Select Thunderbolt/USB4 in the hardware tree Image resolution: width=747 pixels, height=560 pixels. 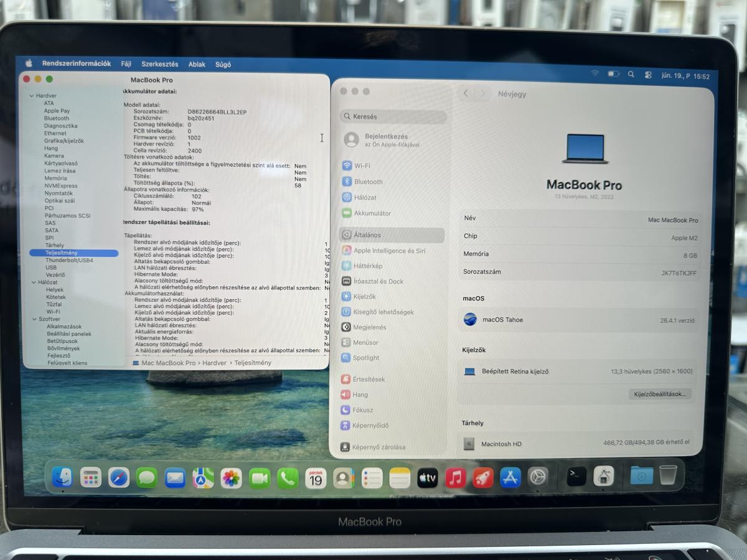click(x=69, y=260)
